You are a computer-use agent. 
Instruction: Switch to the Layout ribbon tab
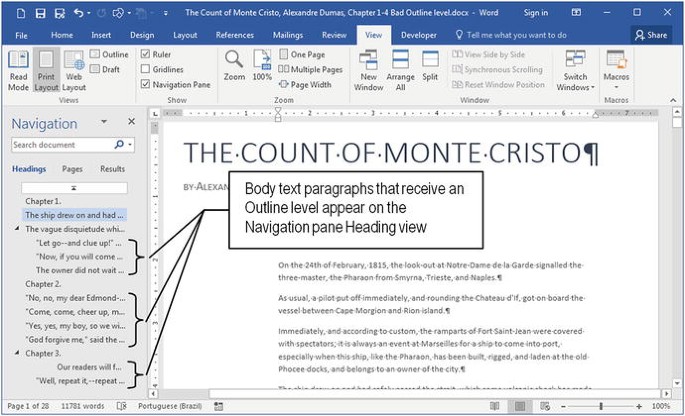pyautogui.click(x=185, y=35)
